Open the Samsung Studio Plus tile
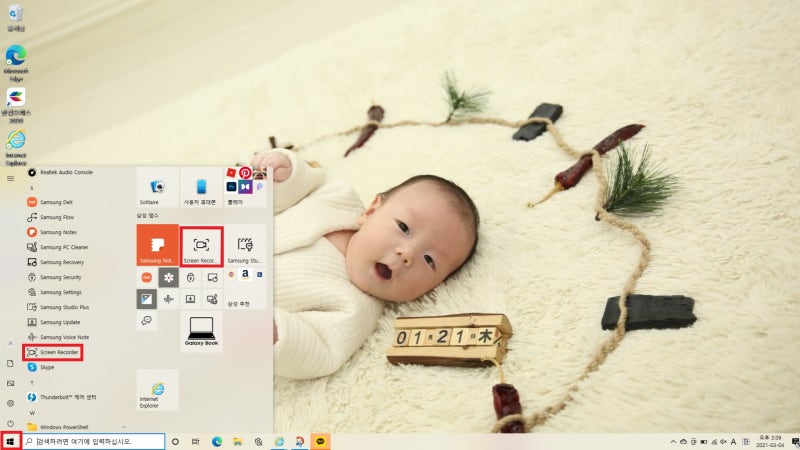This screenshot has width=800, height=450. click(245, 245)
